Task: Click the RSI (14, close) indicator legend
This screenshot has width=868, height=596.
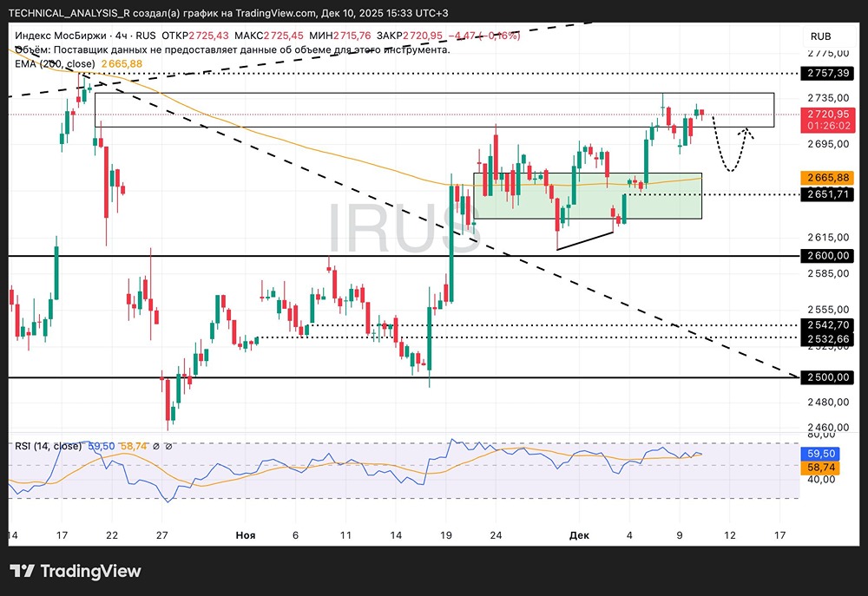Action: (x=48, y=446)
